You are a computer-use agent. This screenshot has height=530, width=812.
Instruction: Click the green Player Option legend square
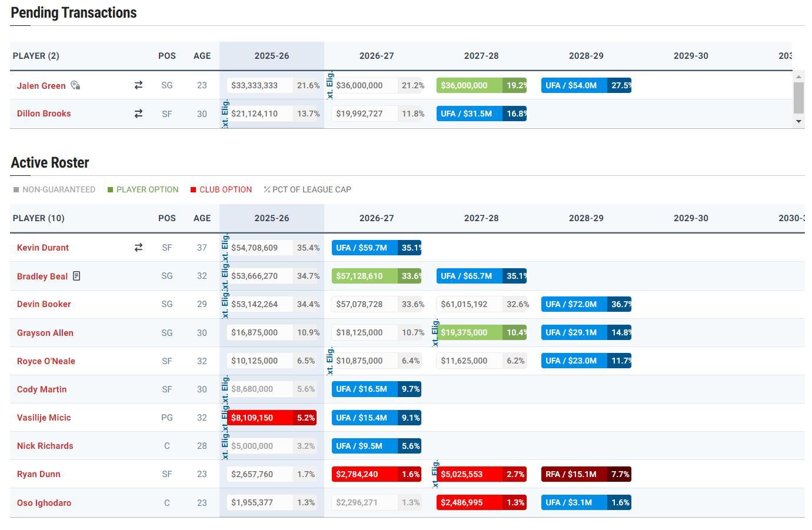[x=110, y=189]
